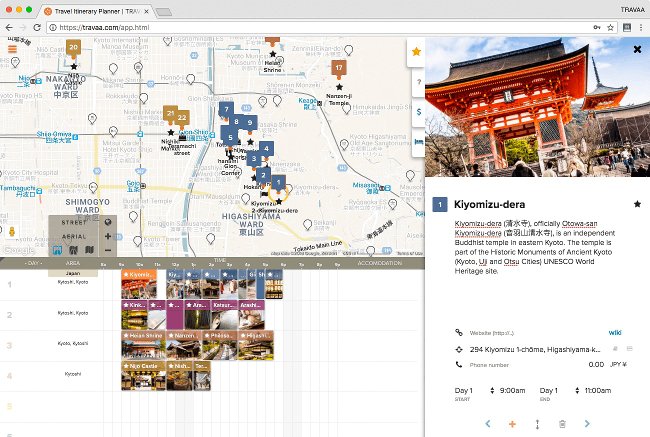Select map marker 17 at Nanzen-ji Temple
Screen dimensions: 650x437
point(339,69)
